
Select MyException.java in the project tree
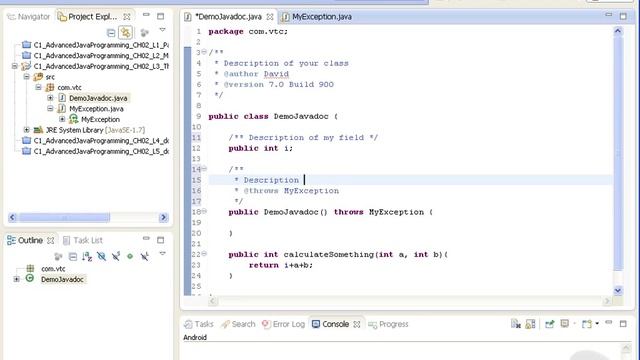click(96, 109)
